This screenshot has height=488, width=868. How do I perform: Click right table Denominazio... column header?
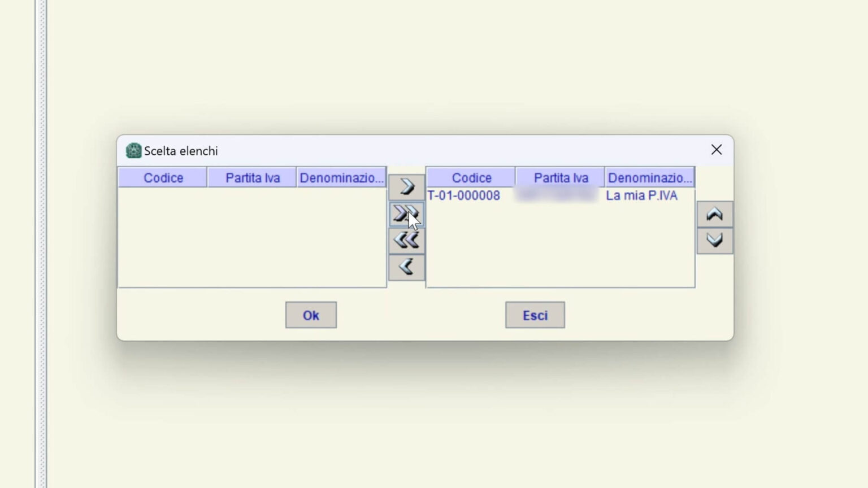649,178
